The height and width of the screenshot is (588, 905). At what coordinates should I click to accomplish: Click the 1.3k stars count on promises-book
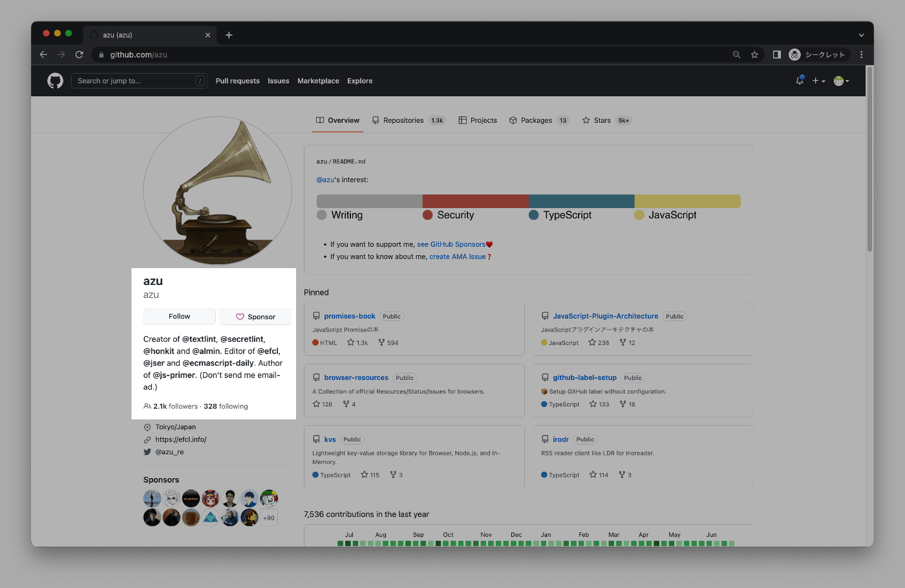(357, 342)
